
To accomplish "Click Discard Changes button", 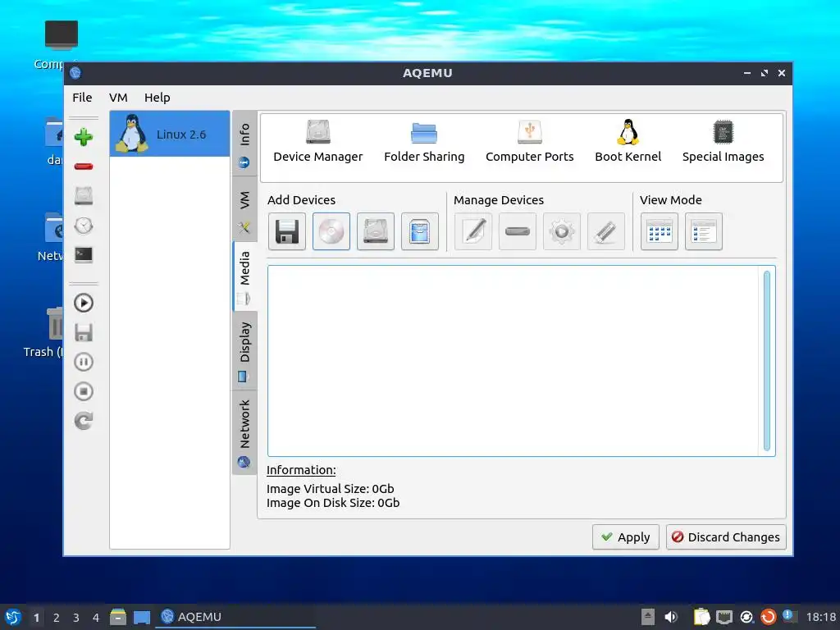I will [726, 536].
